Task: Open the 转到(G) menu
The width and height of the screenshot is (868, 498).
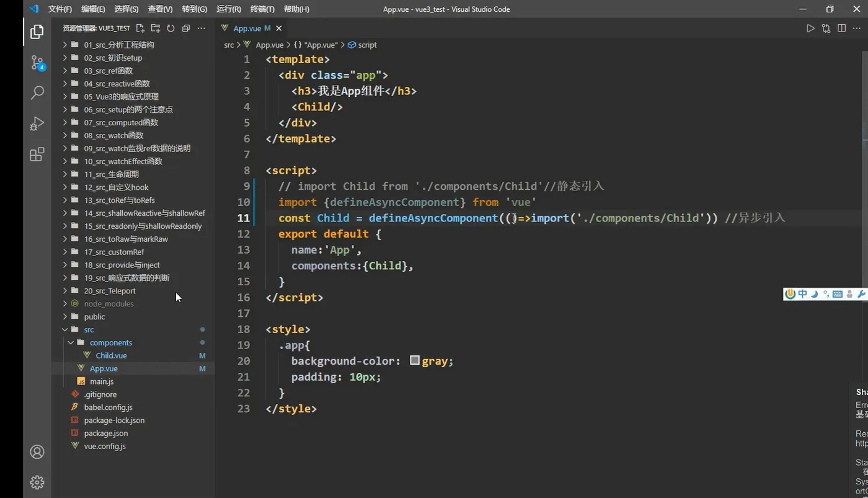Action: click(x=195, y=9)
